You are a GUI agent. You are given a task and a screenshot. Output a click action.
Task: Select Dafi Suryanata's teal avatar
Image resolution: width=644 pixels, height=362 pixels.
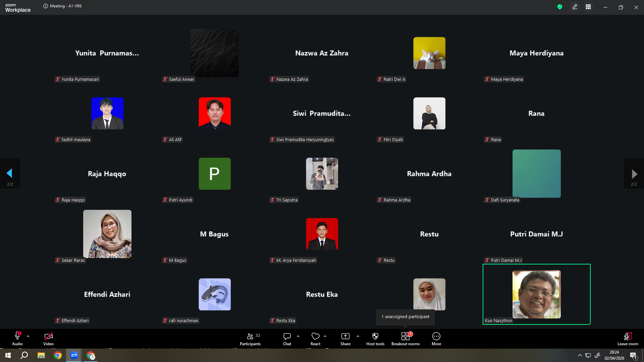537,174
